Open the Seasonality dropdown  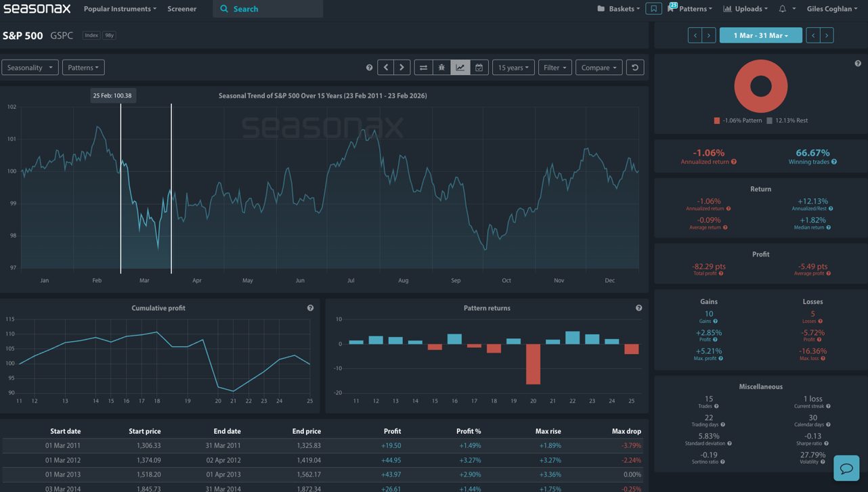(29, 68)
